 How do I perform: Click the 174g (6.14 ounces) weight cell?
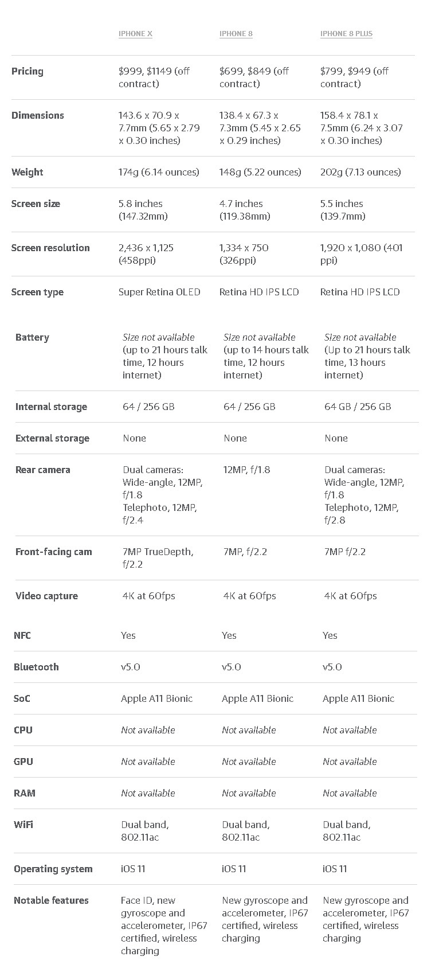tap(159, 172)
